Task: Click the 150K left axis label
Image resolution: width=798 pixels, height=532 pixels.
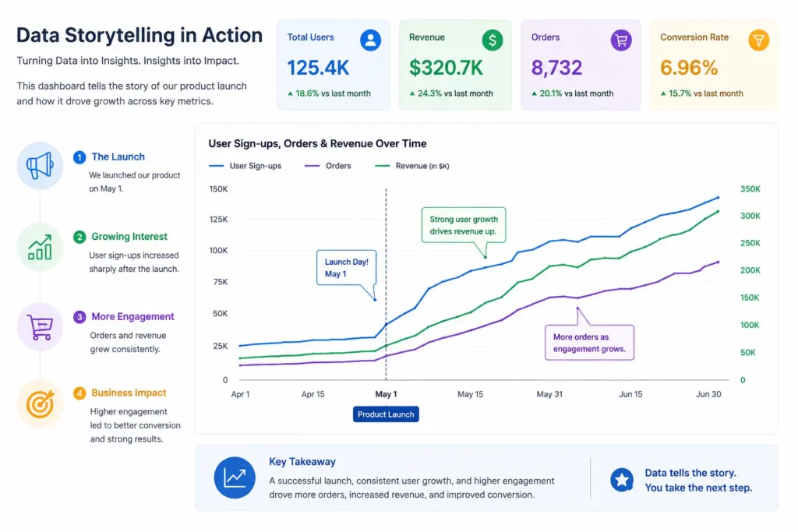Action: (218, 189)
